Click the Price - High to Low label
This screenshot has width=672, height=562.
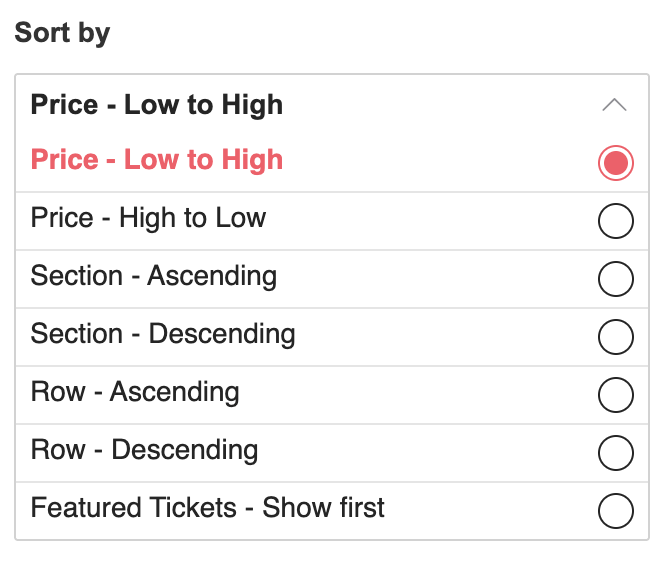tap(148, 218)
